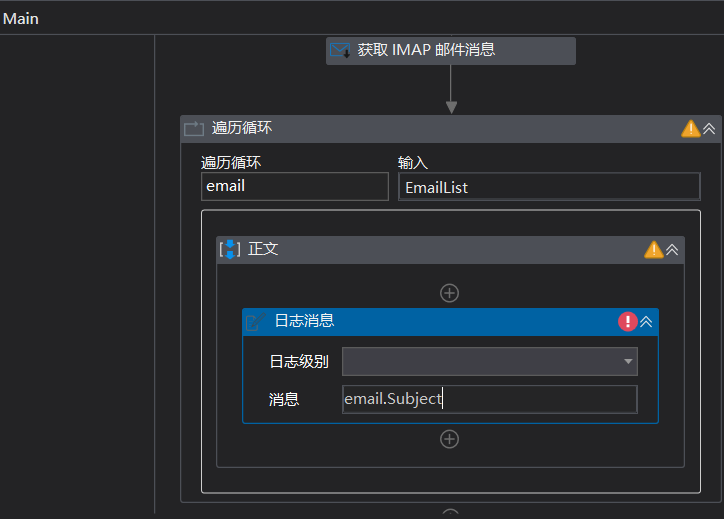
Task: Collapse the 正文 sequence
Action: point(672,250)
